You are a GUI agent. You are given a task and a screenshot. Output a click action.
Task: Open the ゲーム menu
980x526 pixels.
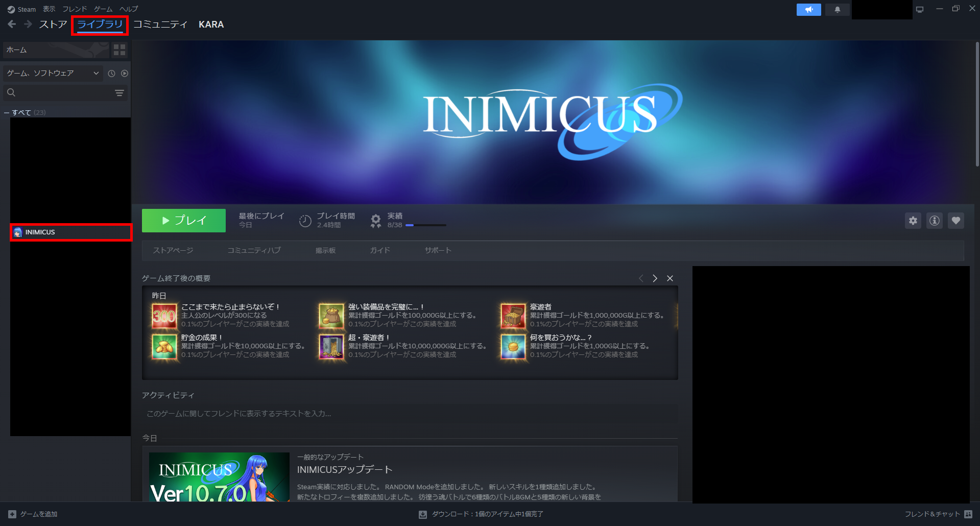(103, 9)
